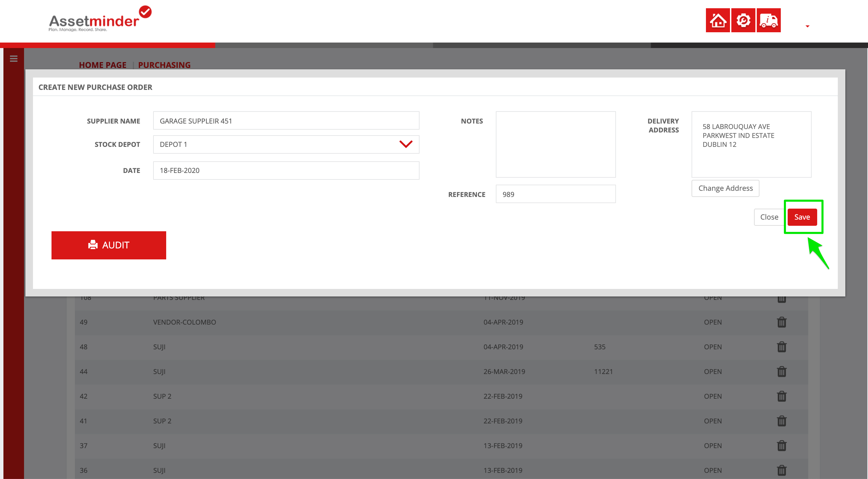868x479 pixels.
Task: Click reference 11221 in order 44
Action: pyautogui.click(x=603, y=372)
